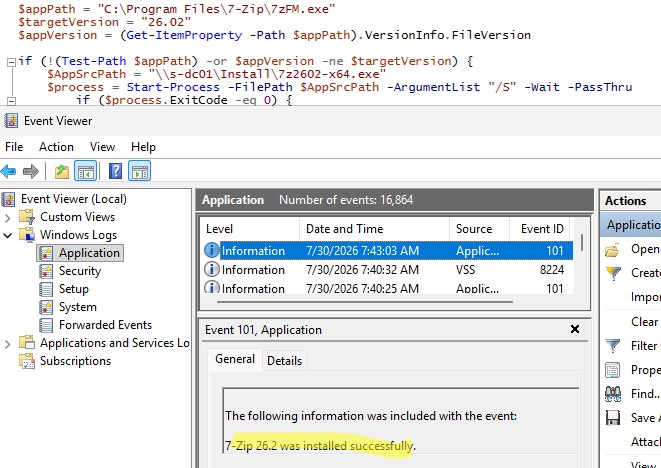Click the $targetVersion "26.02" line in script

pos(105,22)
